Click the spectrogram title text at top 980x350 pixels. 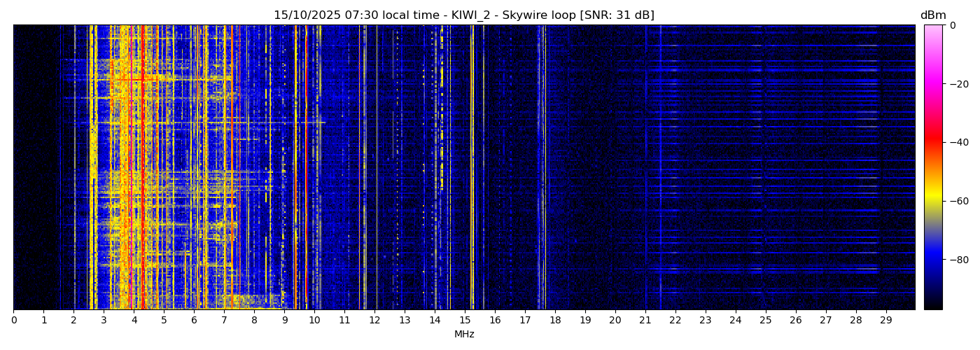point(463,15)
